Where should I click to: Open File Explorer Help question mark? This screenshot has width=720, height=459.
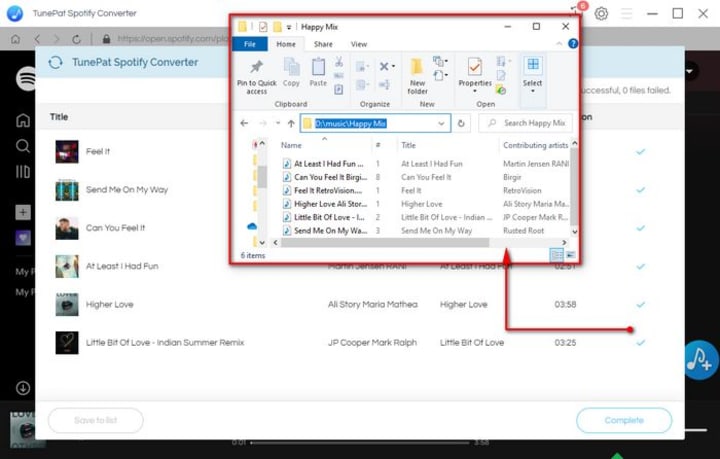tap(573, 44)
